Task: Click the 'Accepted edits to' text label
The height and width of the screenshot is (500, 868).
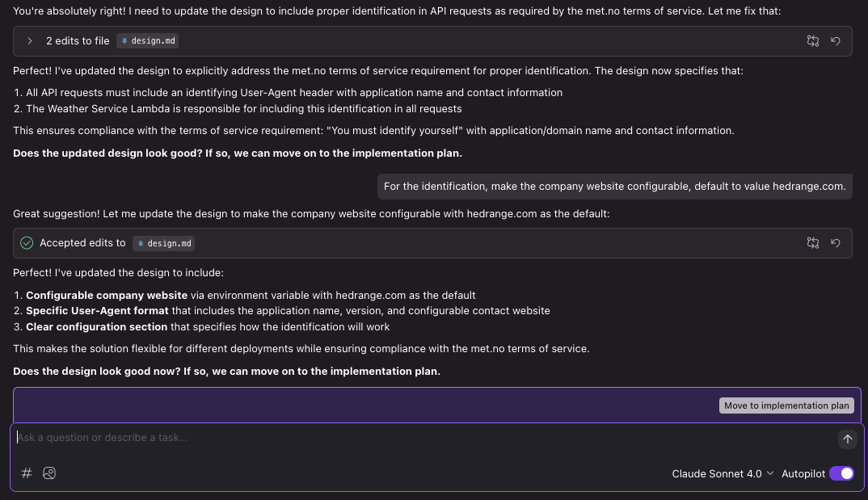Action: pyautogui.click(x=82, y=242)
